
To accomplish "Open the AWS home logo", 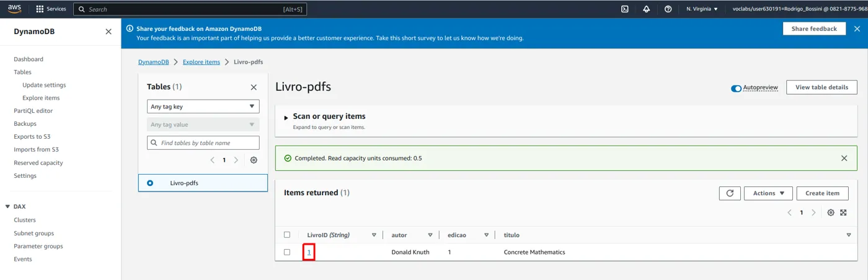I will 14,9.
